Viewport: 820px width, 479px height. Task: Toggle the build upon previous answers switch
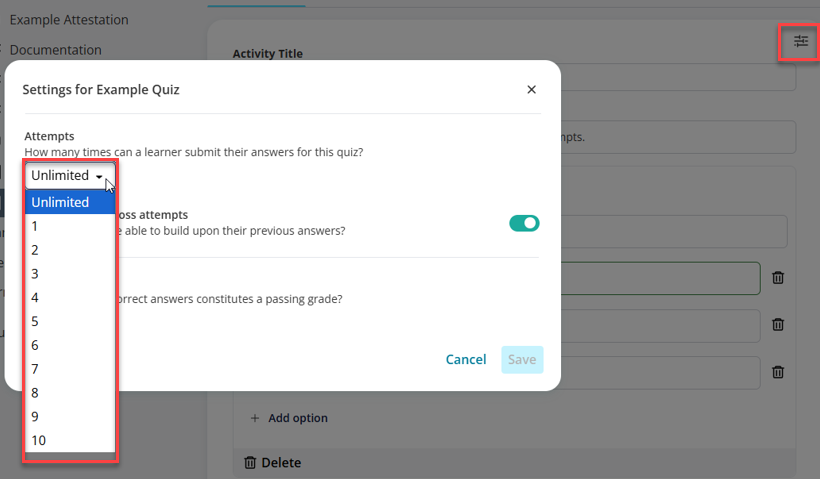click(x=524, y=223)
